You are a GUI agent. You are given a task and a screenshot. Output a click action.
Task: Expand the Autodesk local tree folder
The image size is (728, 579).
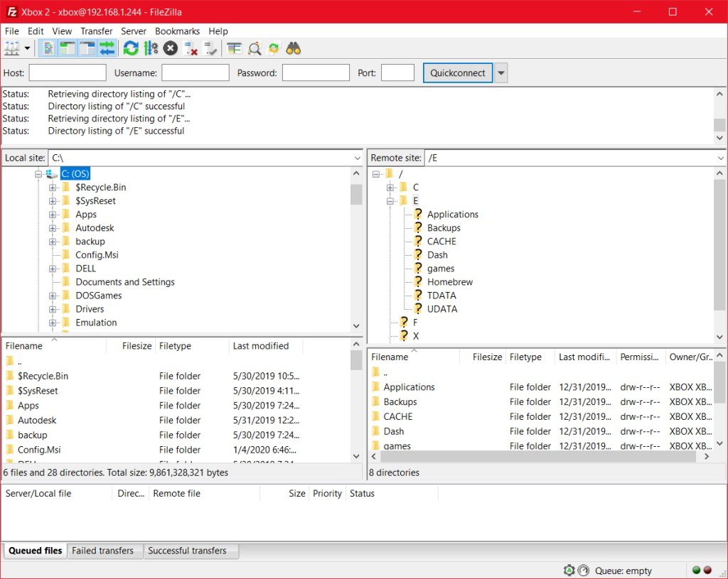53,228
